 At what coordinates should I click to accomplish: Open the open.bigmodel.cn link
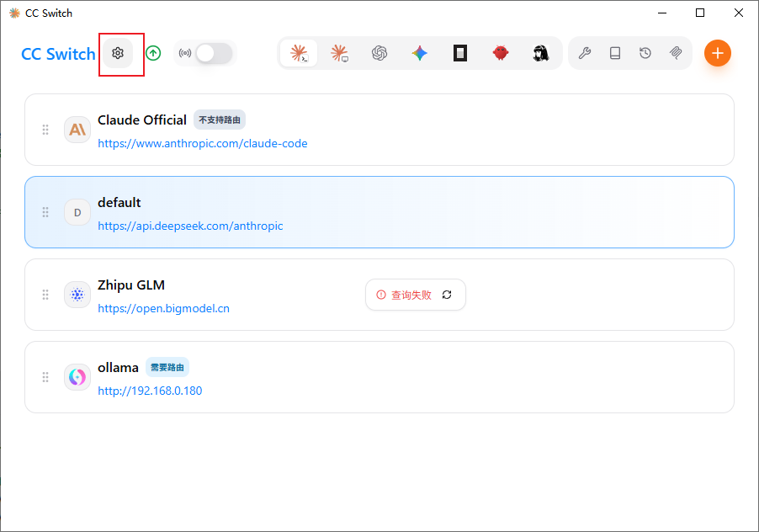[x=163, y=308]
